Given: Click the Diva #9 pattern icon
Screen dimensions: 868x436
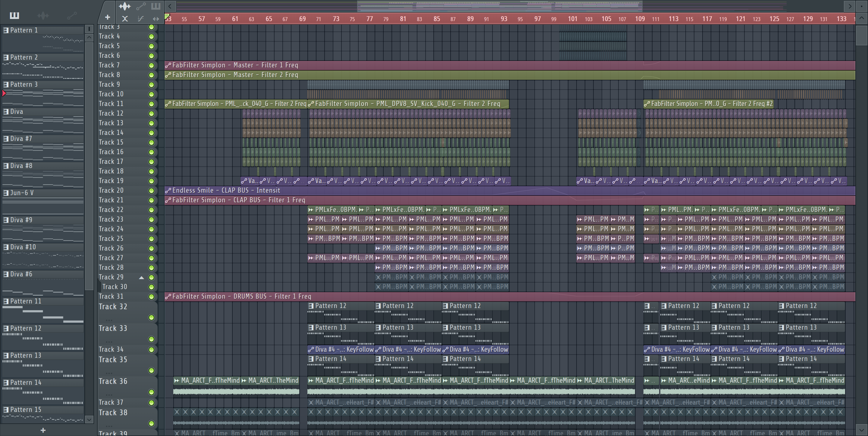Looking at the screenshot, I should coord(6,220).
